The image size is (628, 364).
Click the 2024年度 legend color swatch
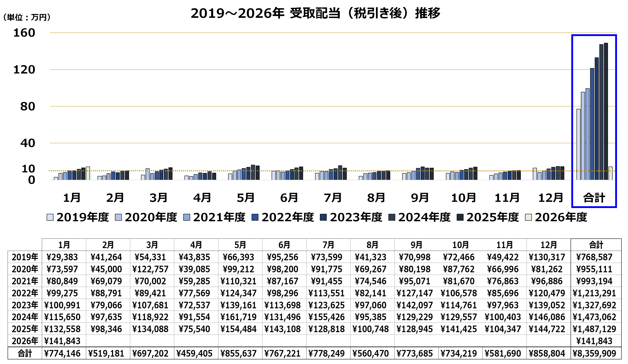point(392,217)
